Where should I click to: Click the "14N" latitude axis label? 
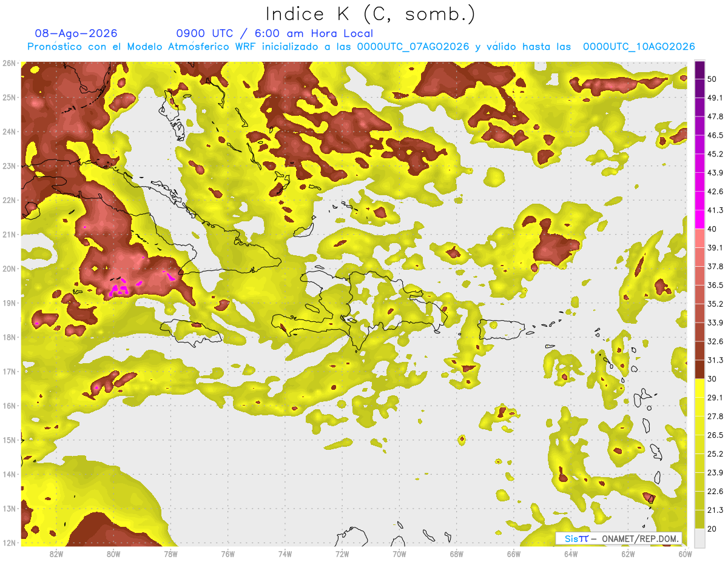tap(9, 474)
